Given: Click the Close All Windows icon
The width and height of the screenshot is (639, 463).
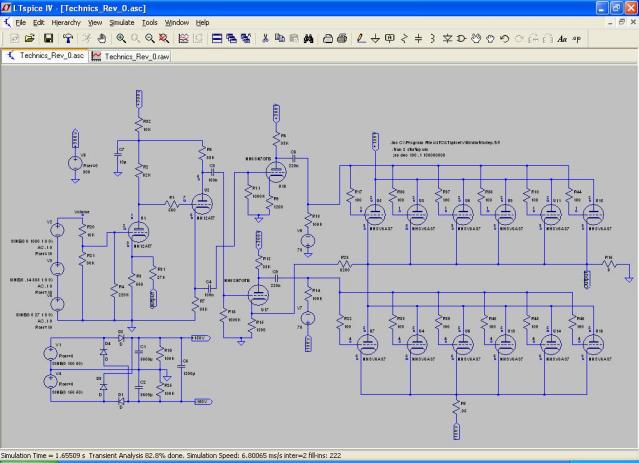Looking at the screenshot, I should click(x=246, y=39).
